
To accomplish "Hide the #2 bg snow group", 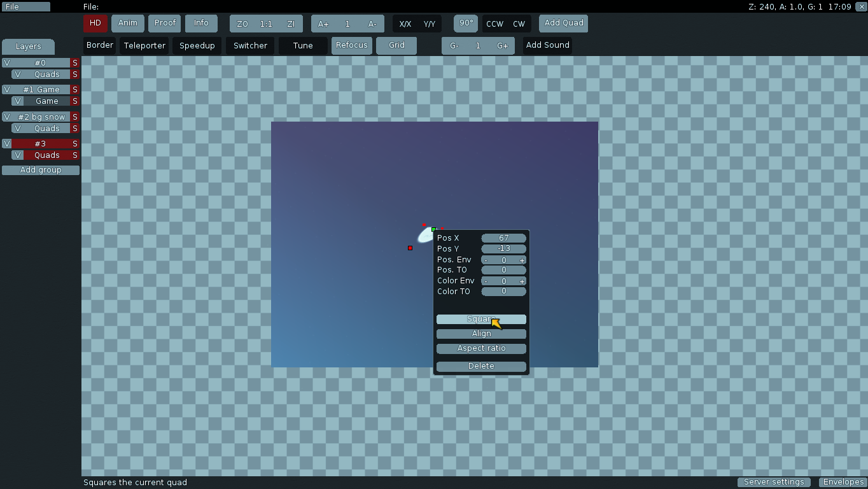I will [x=6, y=117].
